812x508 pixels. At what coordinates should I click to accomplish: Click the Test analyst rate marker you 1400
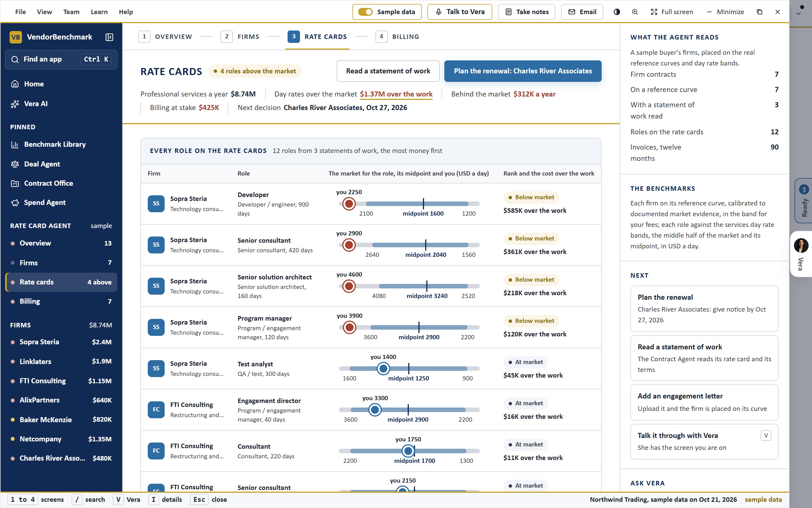point(383,369)
